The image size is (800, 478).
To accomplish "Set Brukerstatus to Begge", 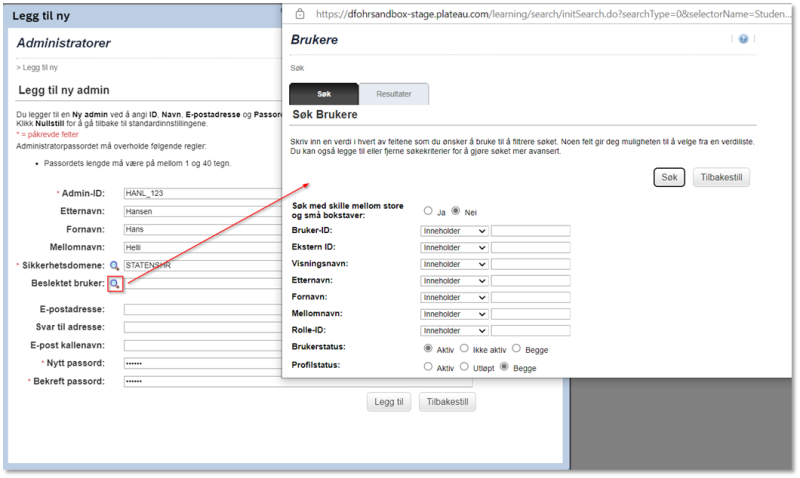I will click(516, 348).
